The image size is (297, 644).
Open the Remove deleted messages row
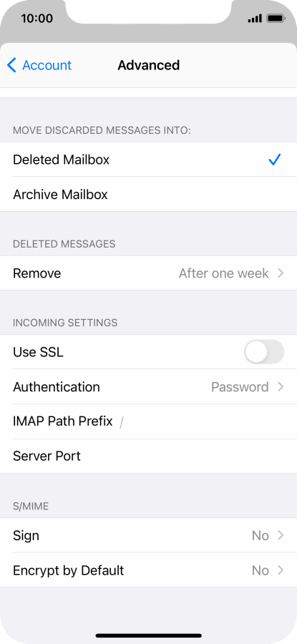149,273
